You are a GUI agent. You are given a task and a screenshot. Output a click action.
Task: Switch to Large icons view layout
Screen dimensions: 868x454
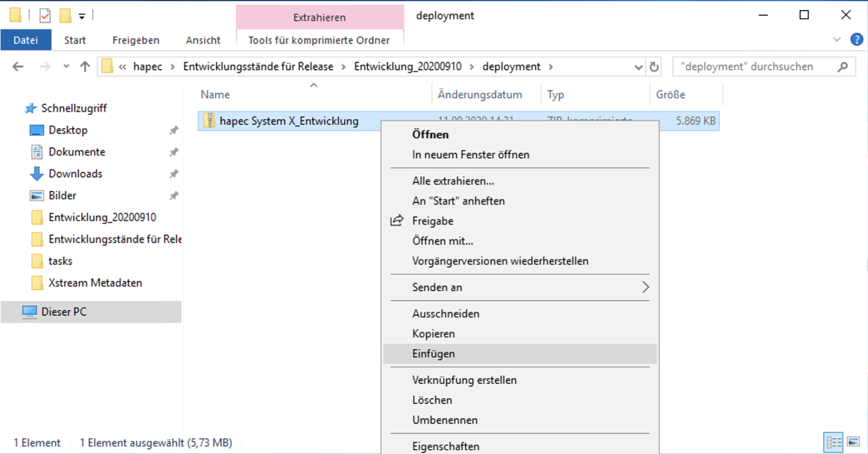click(853, 442)
